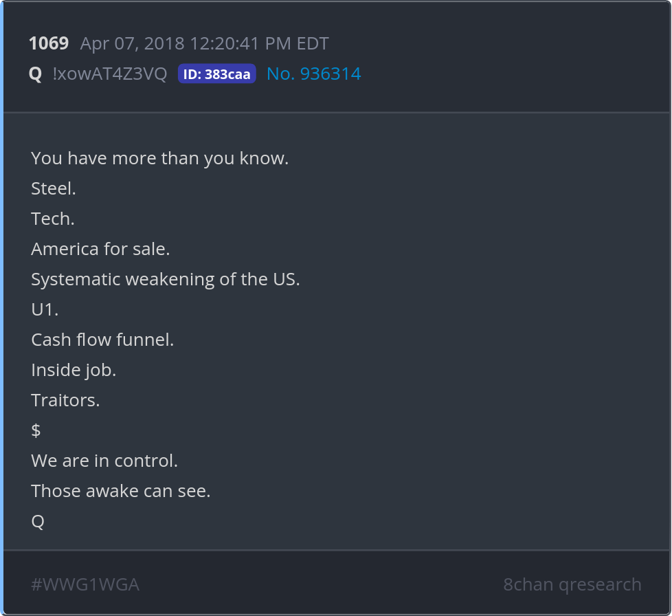Viewport: 672px width, 616px height.
Task: Click the Apr 07, 2018 timestamp
Action: tap(204, 44)
